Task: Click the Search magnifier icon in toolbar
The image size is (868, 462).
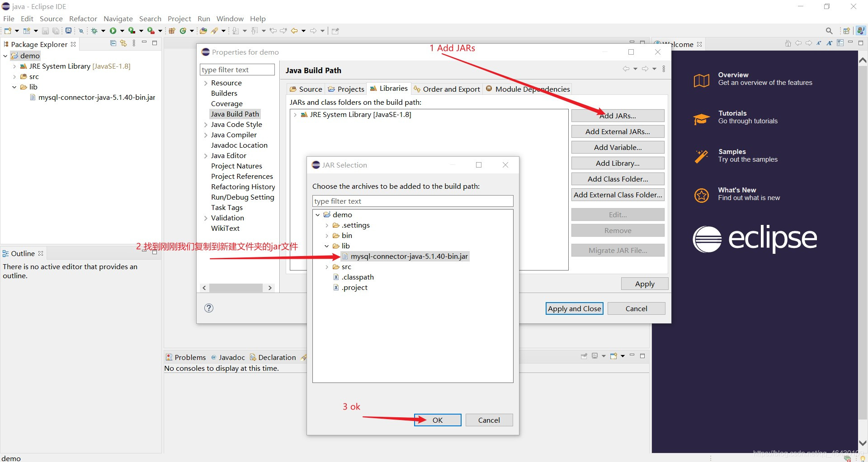Action: click(x=829, y=31)
